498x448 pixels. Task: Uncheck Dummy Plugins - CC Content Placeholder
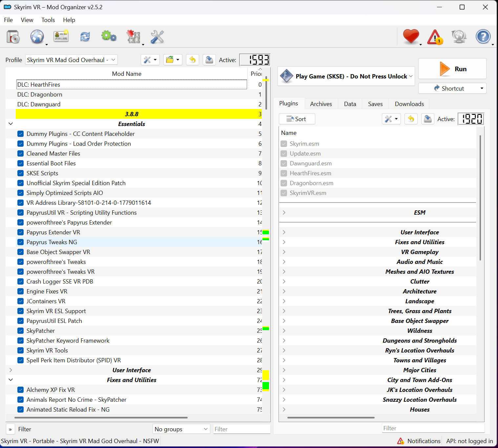click(x=20, y=134)
